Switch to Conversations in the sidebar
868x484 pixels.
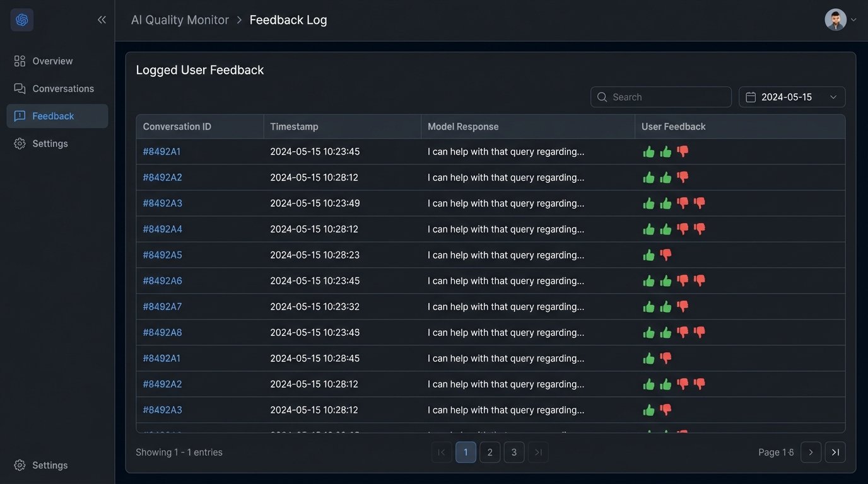(x=62, y=89)
